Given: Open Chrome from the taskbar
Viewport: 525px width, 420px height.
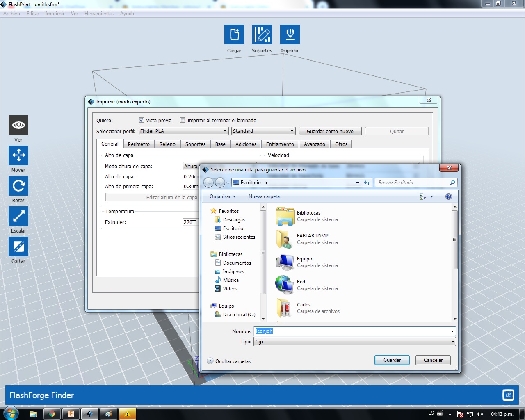Looking at the screenshot, I should coord(52,414).
